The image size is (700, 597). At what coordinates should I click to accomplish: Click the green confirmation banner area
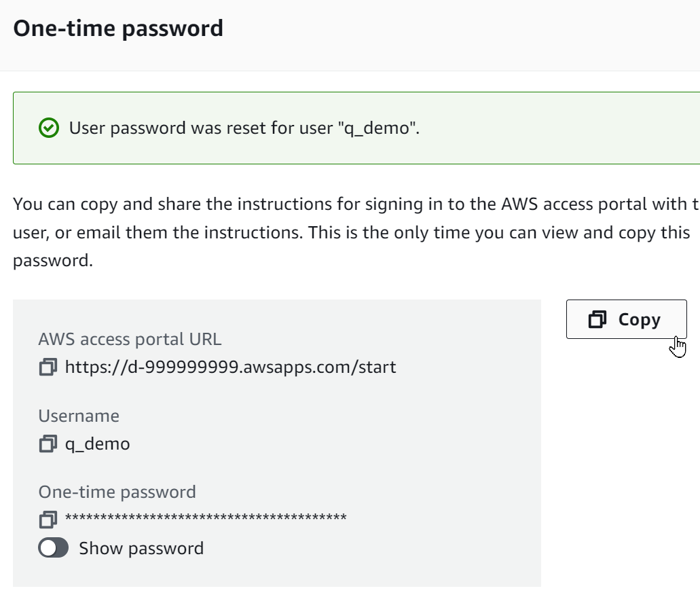pos(339,127)
